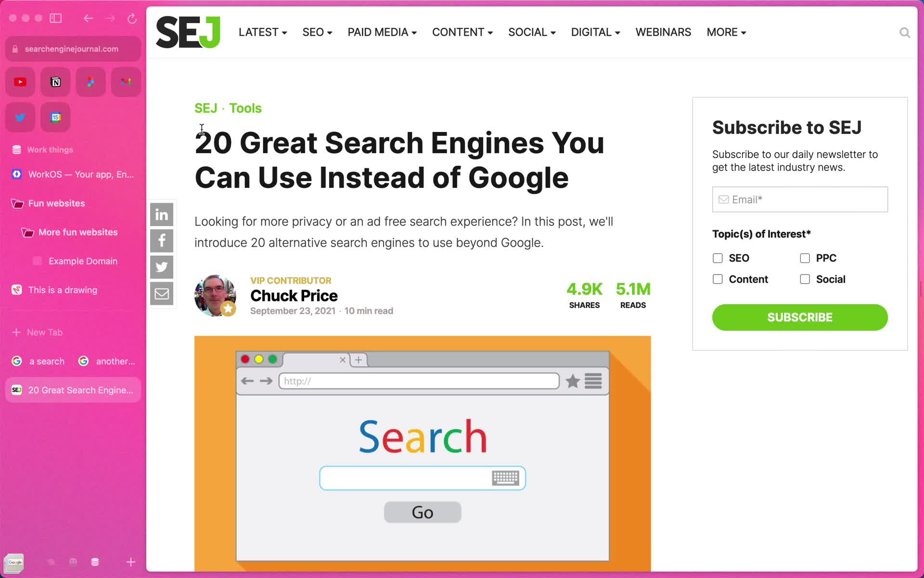Click the Twitter share icon
924x578 pixels.
click(162, 267)
